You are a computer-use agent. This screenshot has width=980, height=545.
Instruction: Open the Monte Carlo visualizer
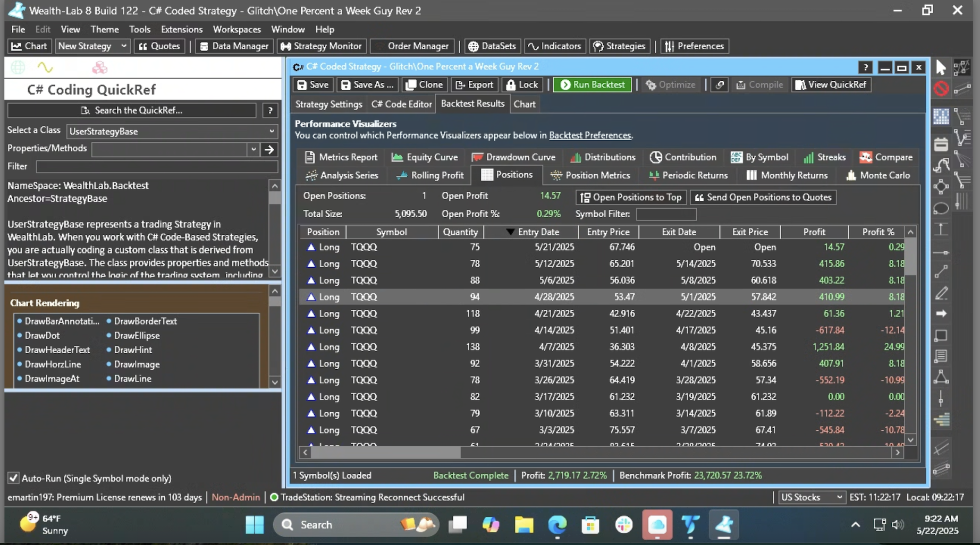(877, 175)
